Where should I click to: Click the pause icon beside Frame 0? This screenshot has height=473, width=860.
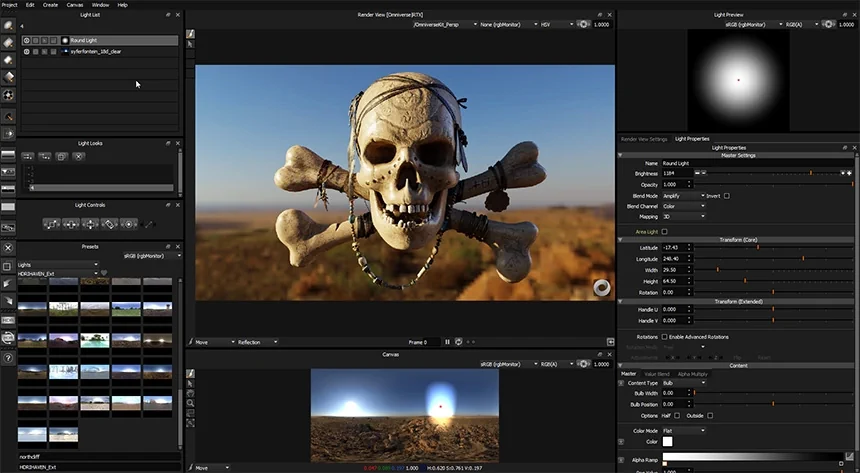click(447, 342)
